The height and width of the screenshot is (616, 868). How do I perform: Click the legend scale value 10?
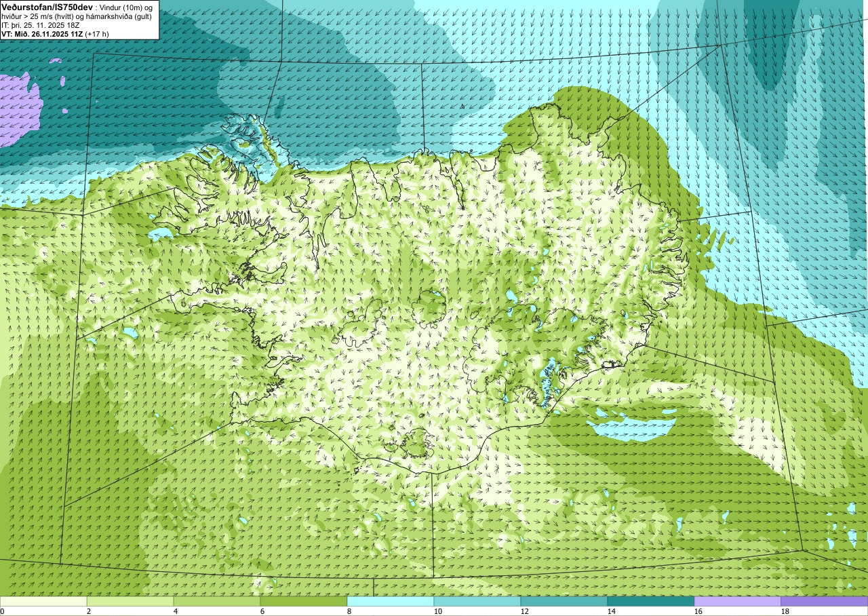[x=438, y=611]
